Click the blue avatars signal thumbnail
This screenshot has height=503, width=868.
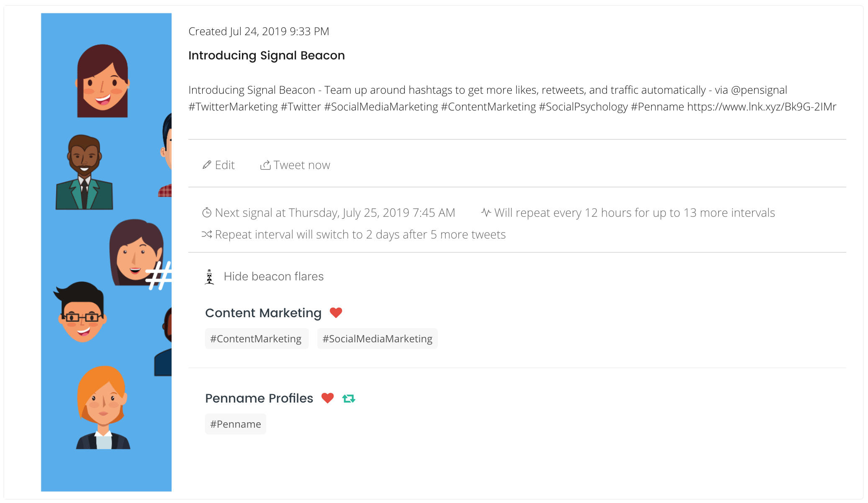pyautogui.click(x=106, y=252)
